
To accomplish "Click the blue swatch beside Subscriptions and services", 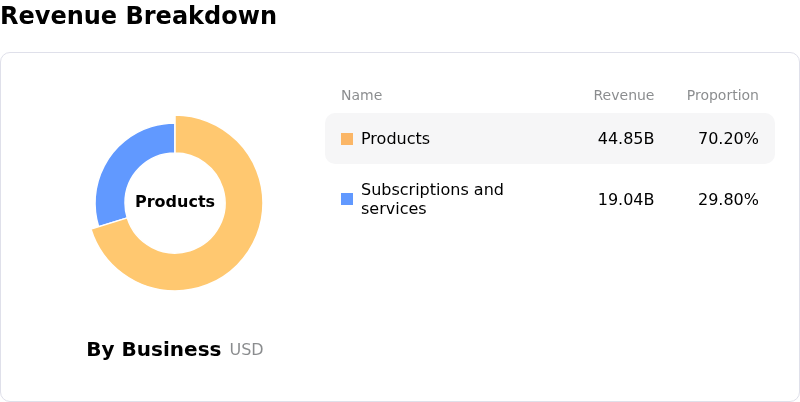I will [347, 199].
